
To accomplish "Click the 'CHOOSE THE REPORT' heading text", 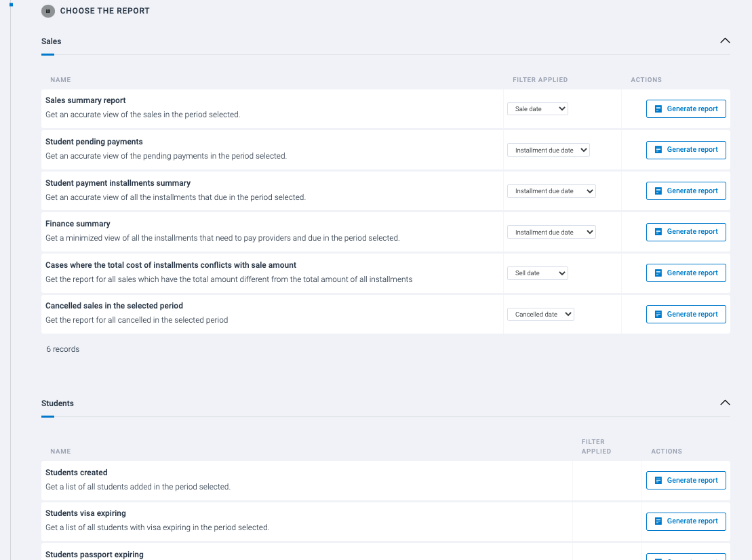I will [104, 11].
